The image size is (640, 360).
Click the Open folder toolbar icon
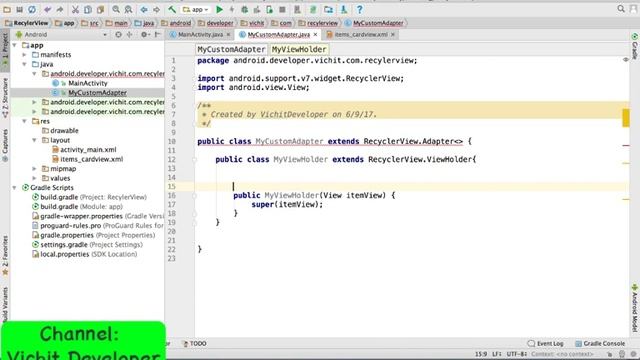coord(7,9)
